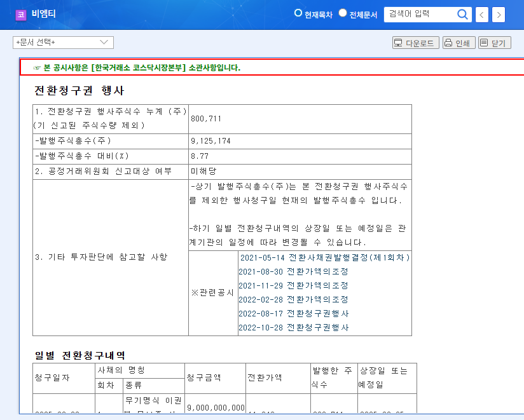The height and width of the screenshot is (420, 524).
Task: Select the 현재목차 radio button
Action: coord(298,11)
